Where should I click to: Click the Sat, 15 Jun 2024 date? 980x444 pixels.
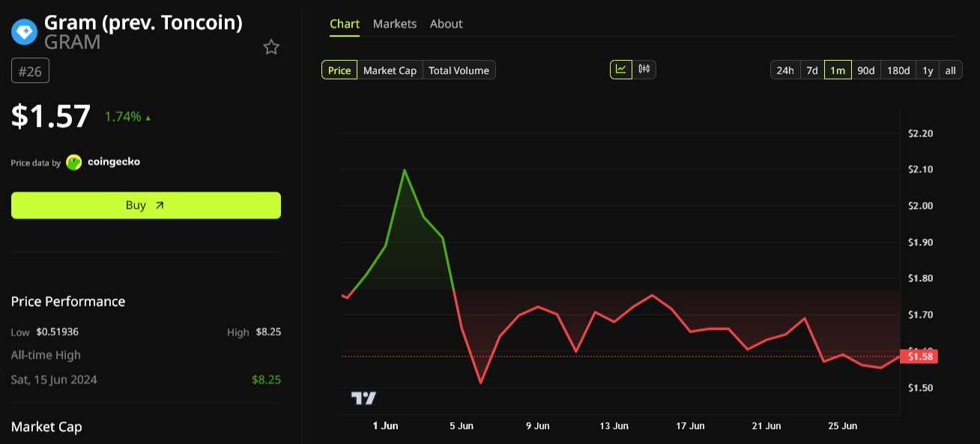(54, 380)
